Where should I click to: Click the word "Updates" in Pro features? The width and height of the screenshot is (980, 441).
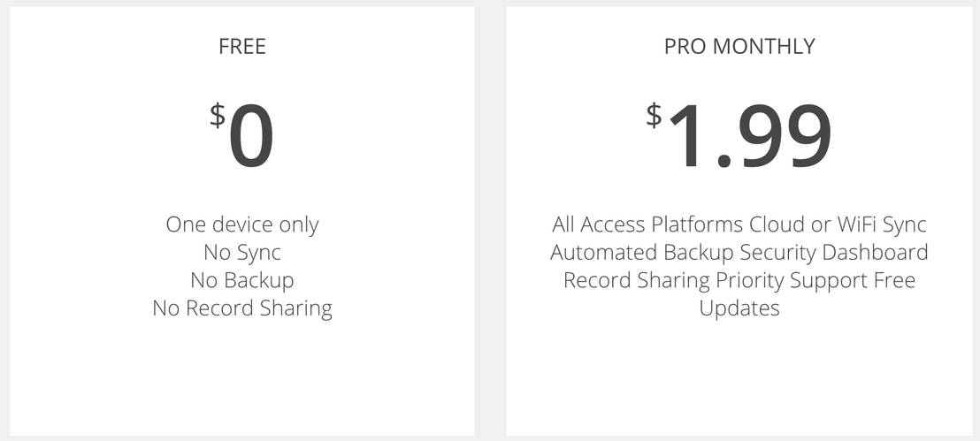click(x=739, y=308)
